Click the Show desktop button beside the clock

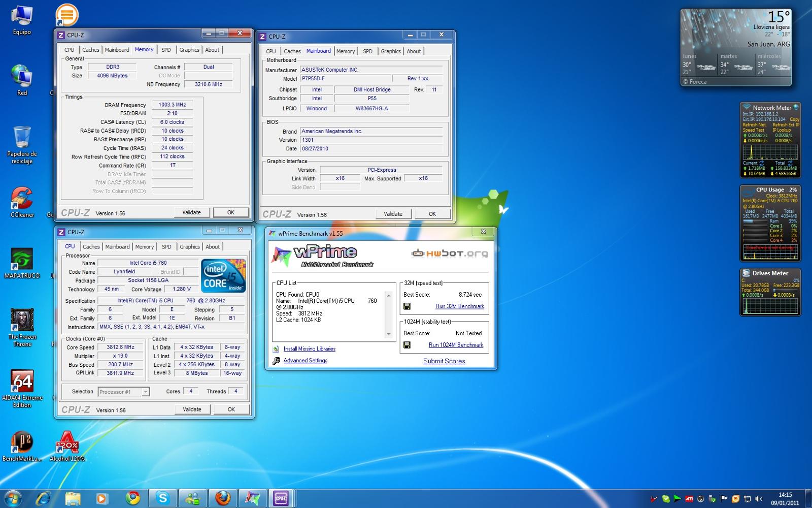(x=808, y=498)
